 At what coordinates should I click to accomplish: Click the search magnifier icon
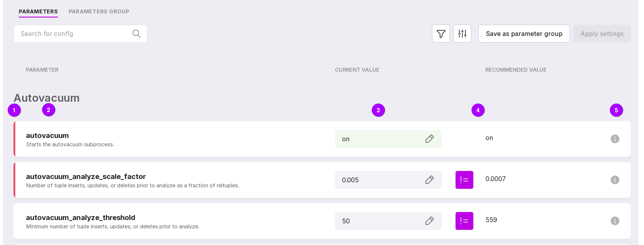136,34
